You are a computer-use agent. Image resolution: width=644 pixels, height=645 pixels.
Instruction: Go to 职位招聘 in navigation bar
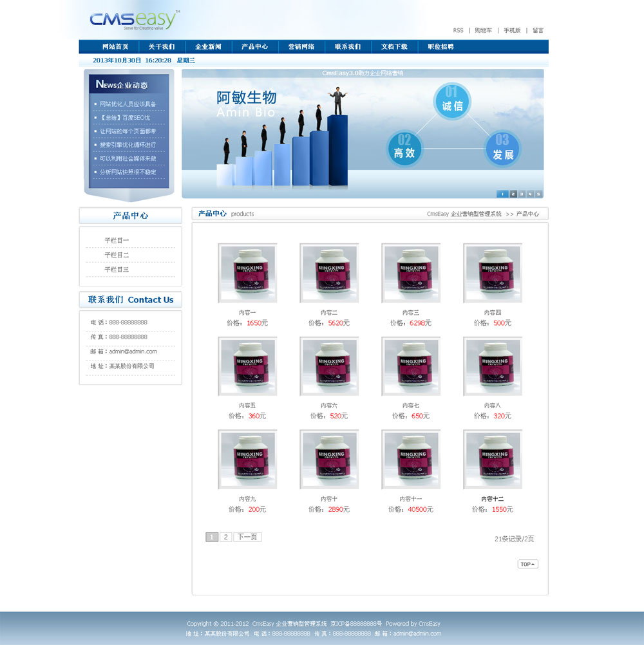440,47
